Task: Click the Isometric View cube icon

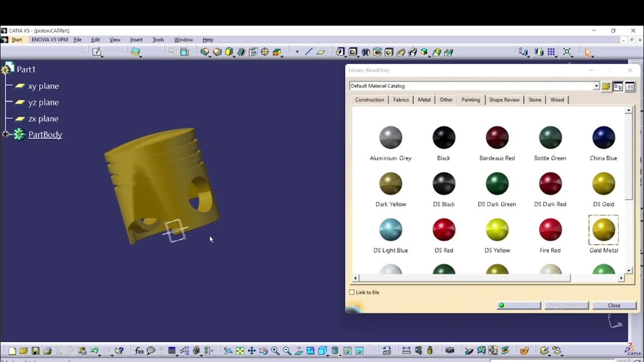Action: point(323,351)
